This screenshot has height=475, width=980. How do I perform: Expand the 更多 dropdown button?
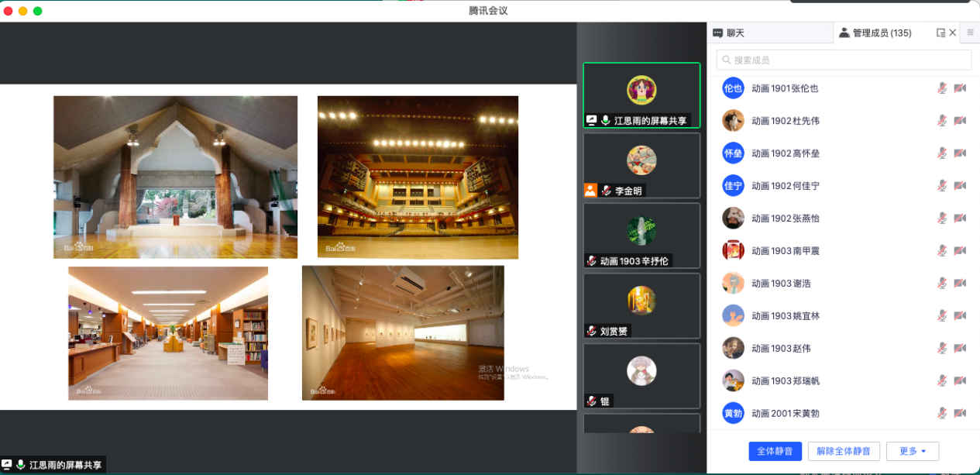tap(913, 451)
